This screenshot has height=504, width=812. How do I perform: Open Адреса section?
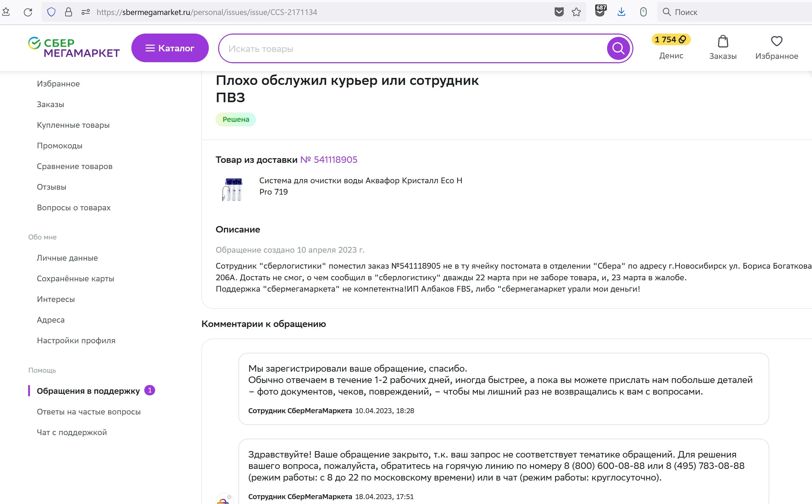click(x=51, y=320)
